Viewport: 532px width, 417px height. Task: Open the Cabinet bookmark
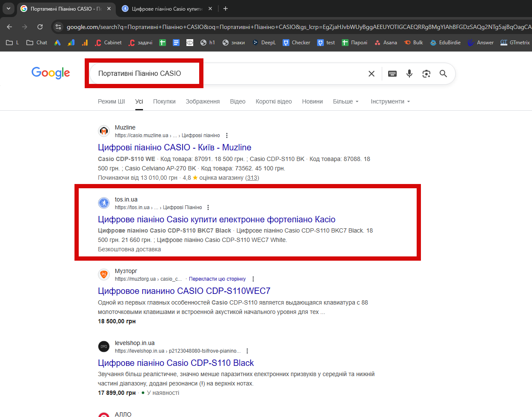[x=109, y=43]
